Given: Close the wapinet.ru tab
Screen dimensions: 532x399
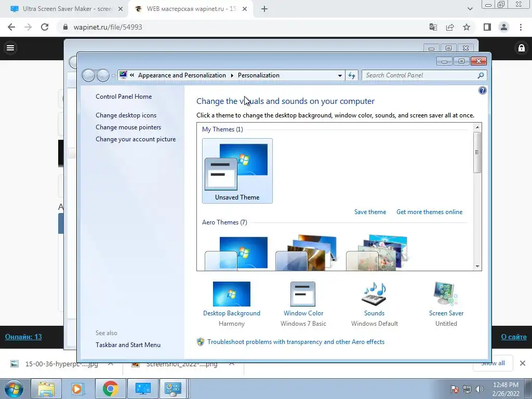Looking at the screenshot, I should (x=245, y=9).
